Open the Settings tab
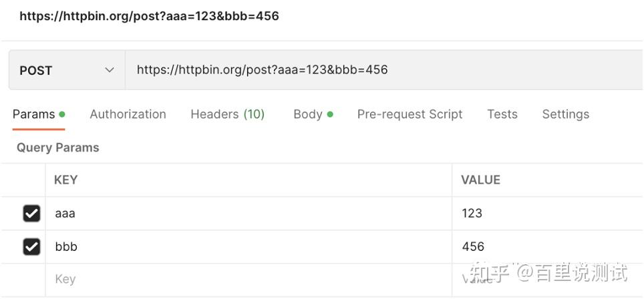644x299 pixels. pyautogui.click(x=565, y=114)
